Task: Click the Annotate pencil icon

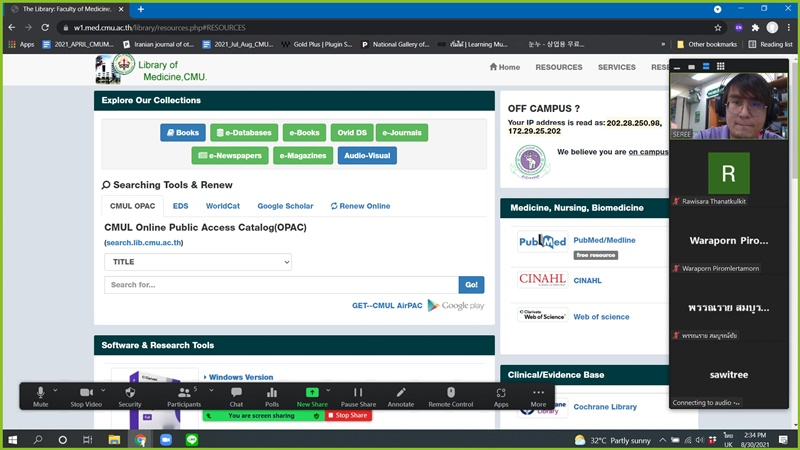Action: [x=401, y=395]
